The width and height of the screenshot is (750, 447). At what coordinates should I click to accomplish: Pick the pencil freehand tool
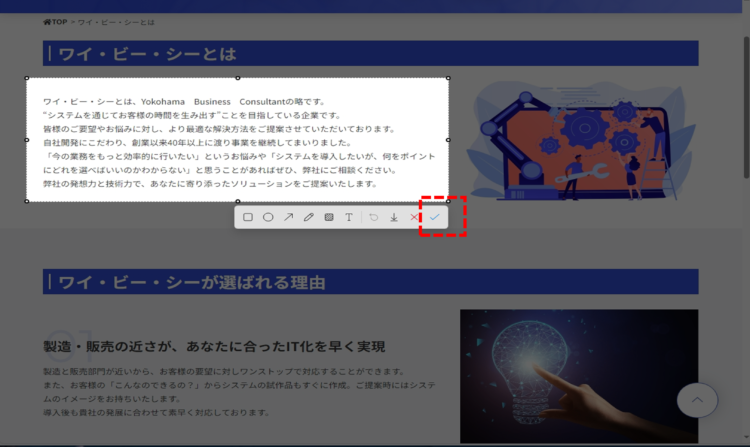pyautogui.click(x=309, y=217)
